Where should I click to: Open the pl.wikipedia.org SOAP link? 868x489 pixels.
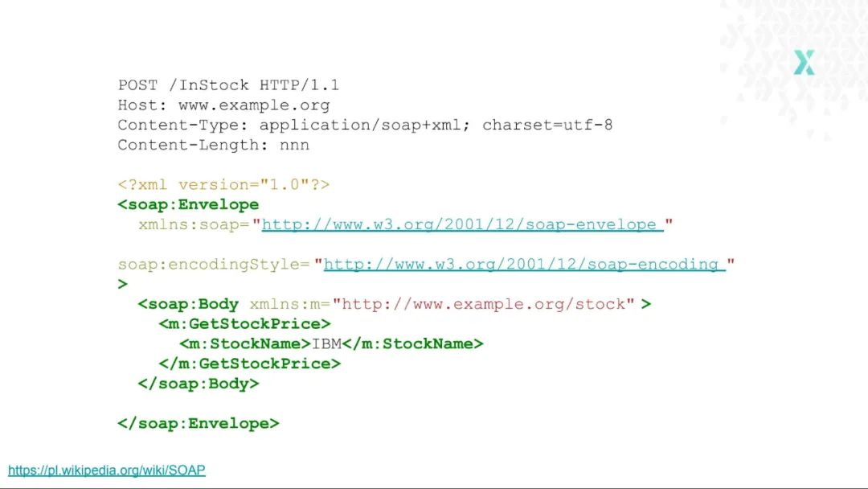(x=106, y=471)
